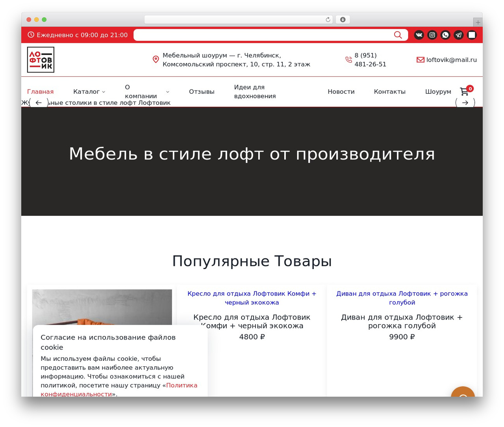Image resolution: width=504 pixels, height=427 pixels.
Task: Expand the О компании submenu chevron
Action: coord(168,92)
